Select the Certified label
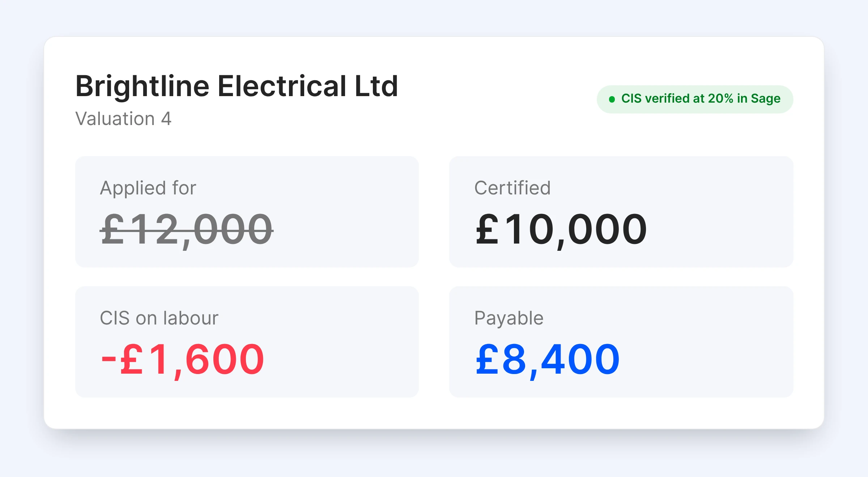The image size is (868, 477). 512,188
